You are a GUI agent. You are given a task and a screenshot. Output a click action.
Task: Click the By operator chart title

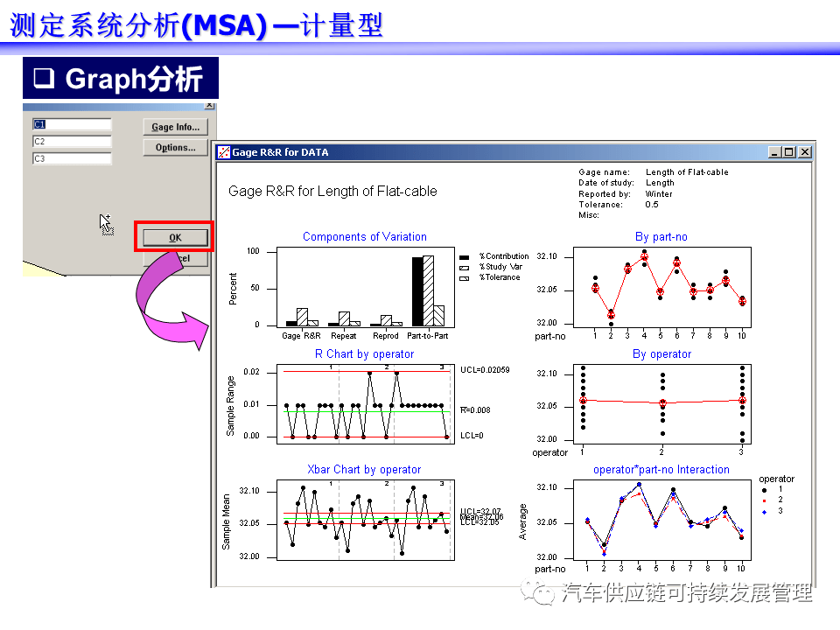point(661,353)
